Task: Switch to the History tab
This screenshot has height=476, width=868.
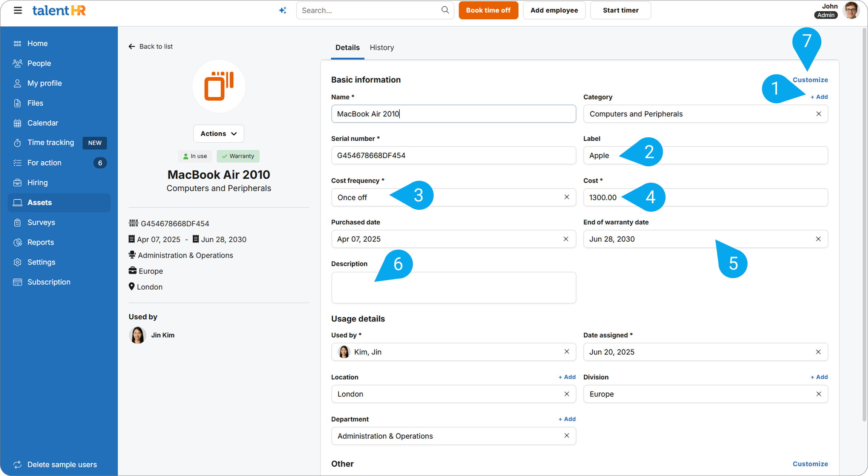Action: point(382,48)
